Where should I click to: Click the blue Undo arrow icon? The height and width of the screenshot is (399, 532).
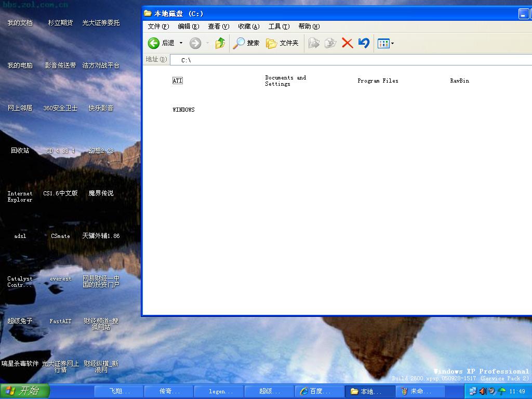coord(364,43)
